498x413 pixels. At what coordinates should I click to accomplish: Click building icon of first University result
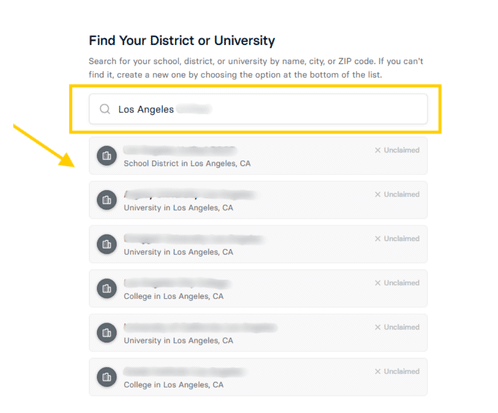[107, 200]
